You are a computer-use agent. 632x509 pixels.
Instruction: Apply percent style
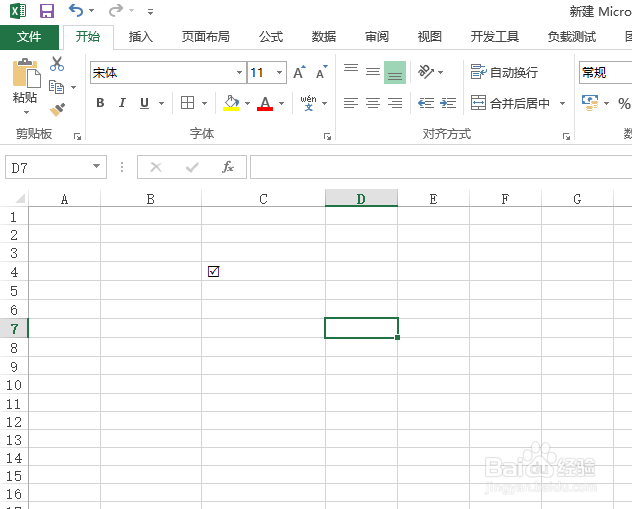click(624, 104)
